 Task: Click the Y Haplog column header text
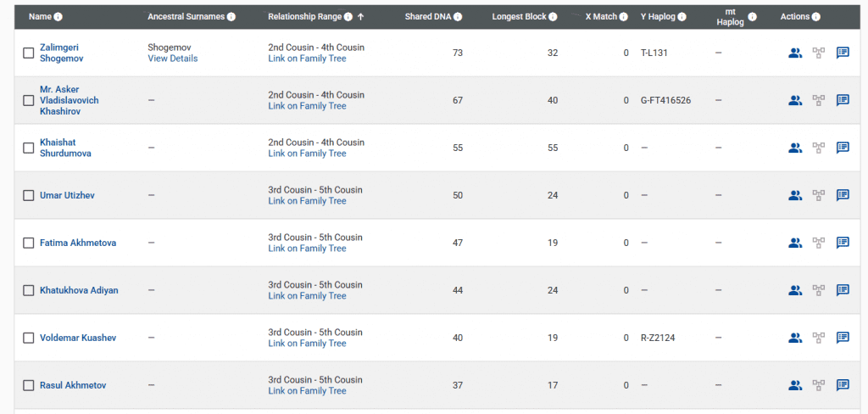pos(658,17)
